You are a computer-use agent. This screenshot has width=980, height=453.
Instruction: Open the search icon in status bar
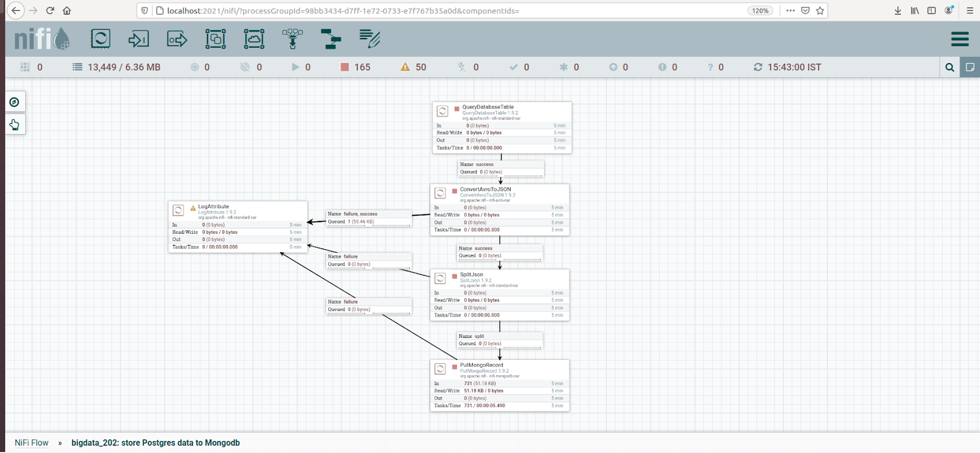[x=949, y=67]
